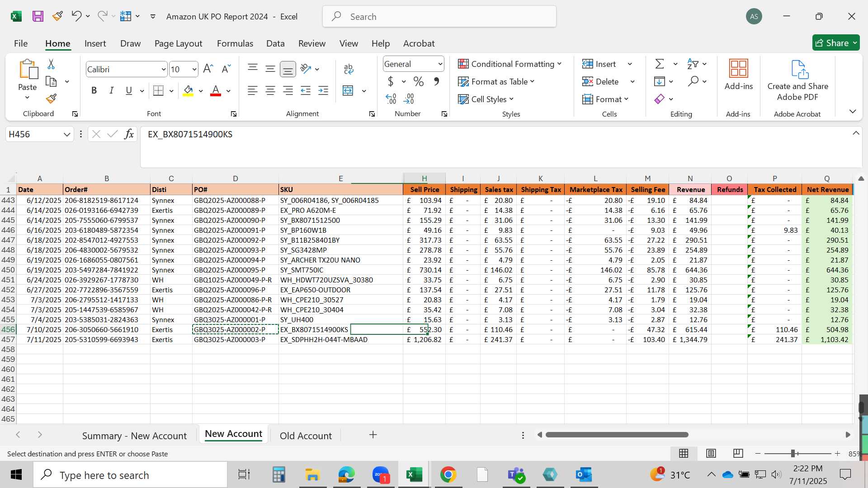Screen dimensions: 868x488
Task: Click the Undo arrow icon
Action: tap(76, 16)
